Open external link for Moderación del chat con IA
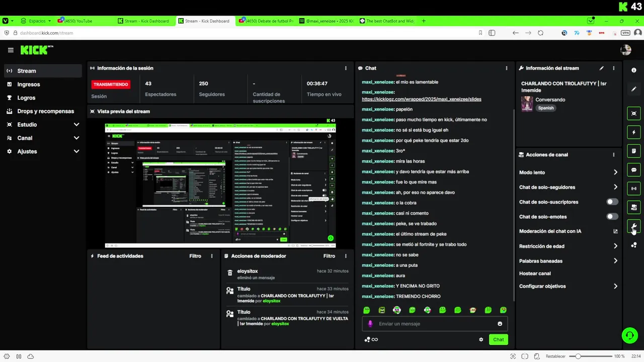 (615, 231)
